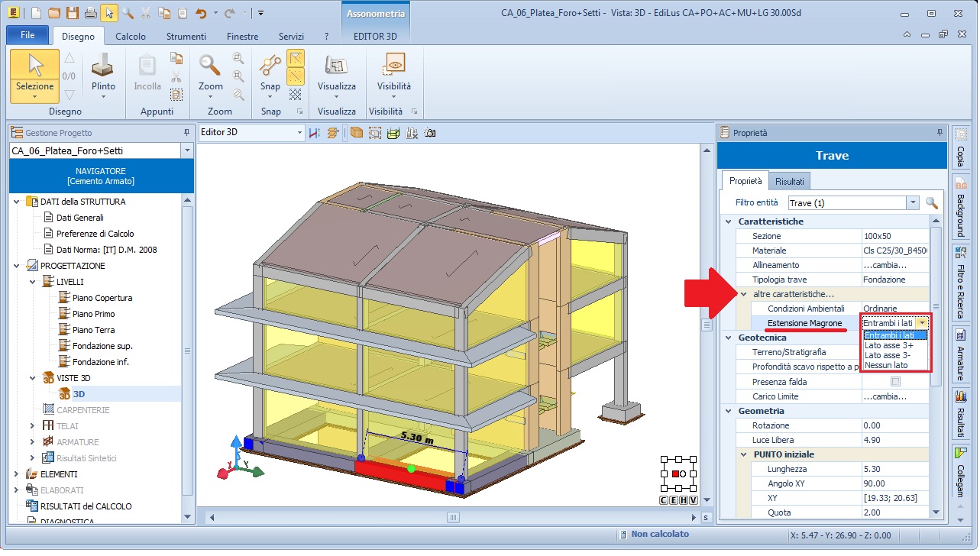Open the Editor 3D view dropdown
The image size is (980, 556).
299,133
